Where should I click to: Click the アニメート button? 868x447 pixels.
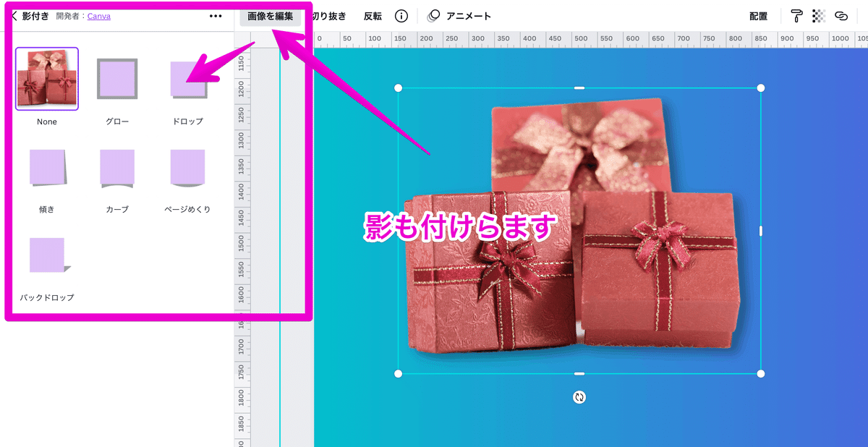(459, 16)
